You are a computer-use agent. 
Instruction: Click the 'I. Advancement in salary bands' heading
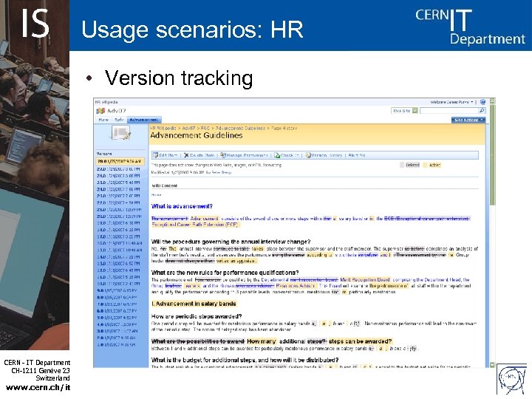click(x=194, y=304)
